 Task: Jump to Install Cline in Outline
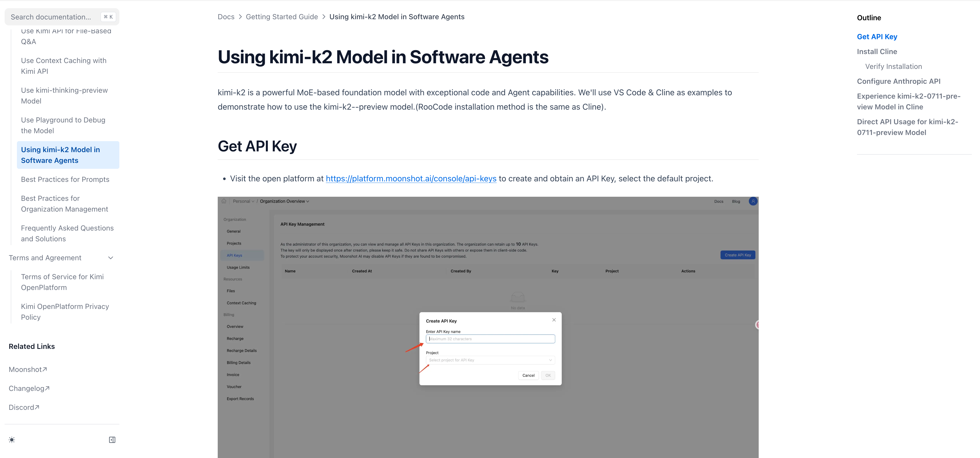pyautogui.click(x=877, y=51)
